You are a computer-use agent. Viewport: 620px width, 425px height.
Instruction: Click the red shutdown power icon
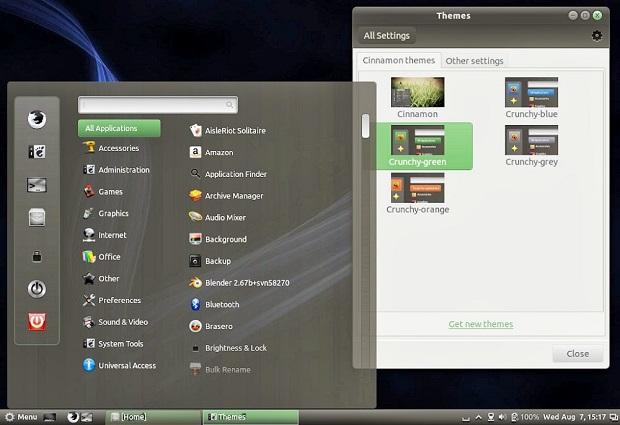point(37,321)
